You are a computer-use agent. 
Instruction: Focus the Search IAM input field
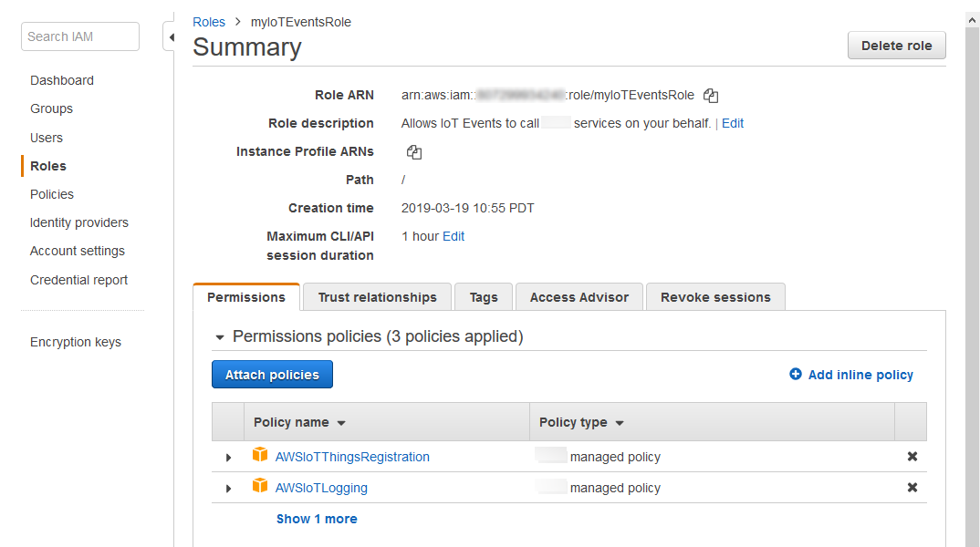coord(80,36)
